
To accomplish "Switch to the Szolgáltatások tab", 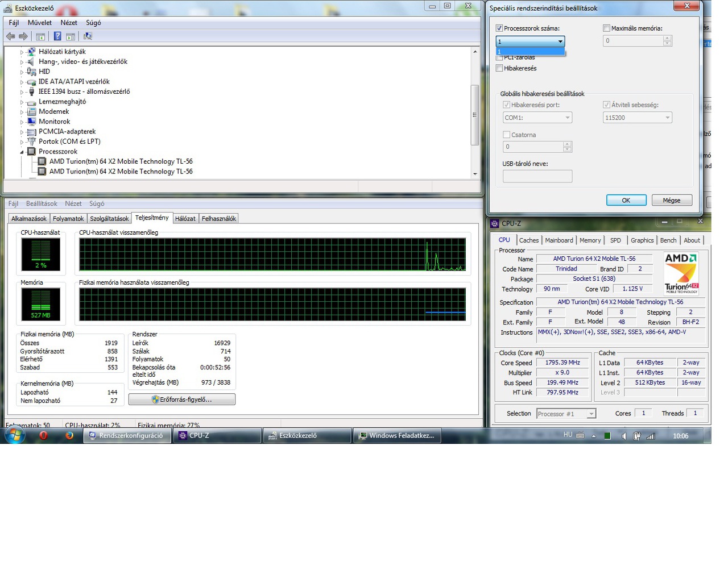I will (x=109, y=219).
